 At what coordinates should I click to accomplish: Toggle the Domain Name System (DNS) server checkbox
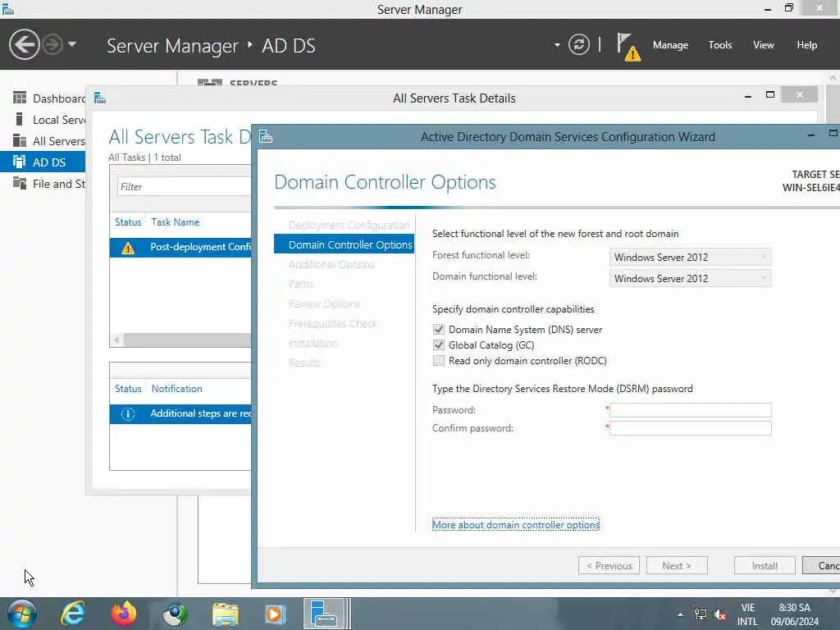(439, 329)
